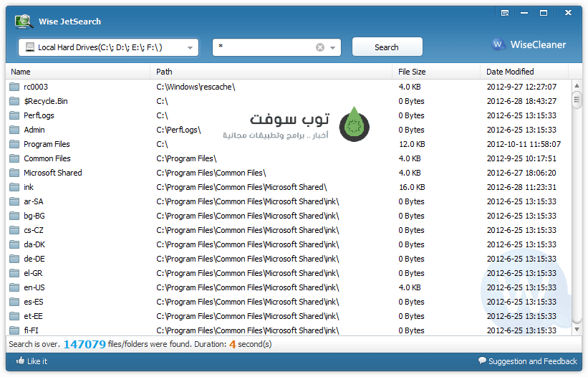Click date 2012-9-27 12:27:07
Image resolution: width=588 pixels, height=377 pixels.
click(521, 87)
